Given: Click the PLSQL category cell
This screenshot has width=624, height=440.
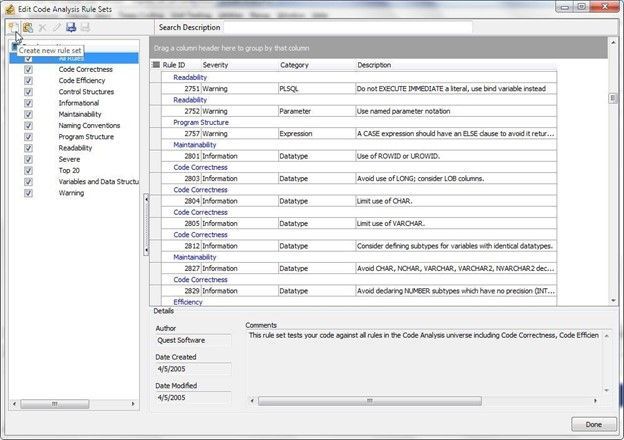Looking at the screenshot, I should coord(316,89).
